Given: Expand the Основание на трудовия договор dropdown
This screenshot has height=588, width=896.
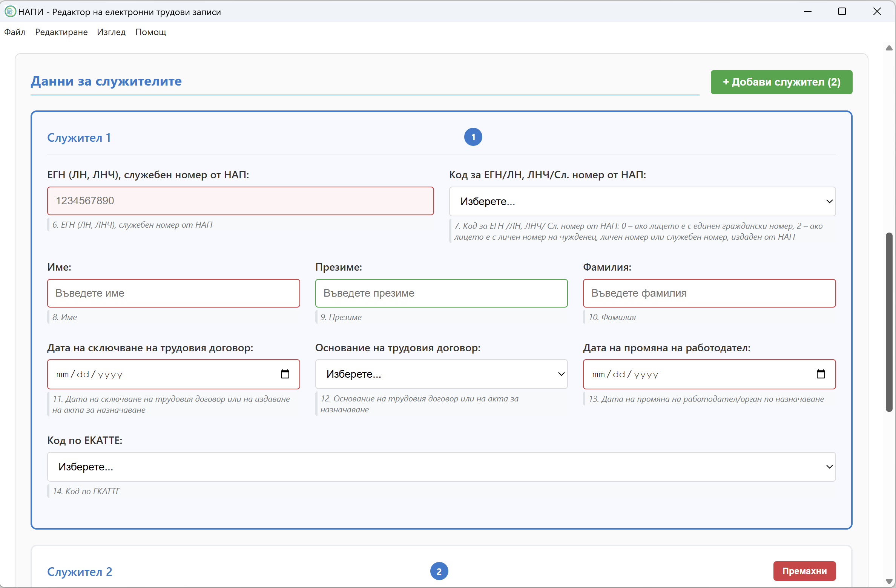Looking at the screenshot, I should 441,374.
